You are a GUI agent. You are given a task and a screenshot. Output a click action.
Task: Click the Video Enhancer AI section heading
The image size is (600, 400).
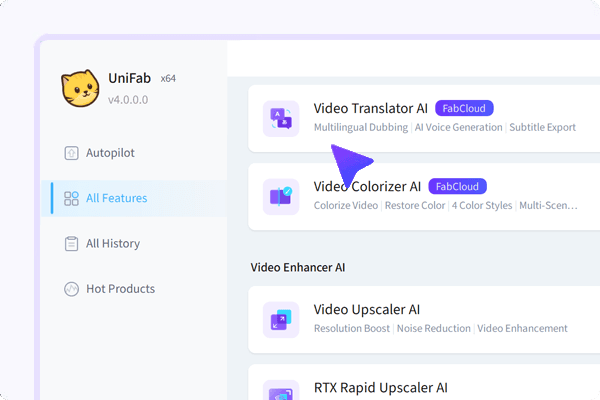[x=298, y=267]
